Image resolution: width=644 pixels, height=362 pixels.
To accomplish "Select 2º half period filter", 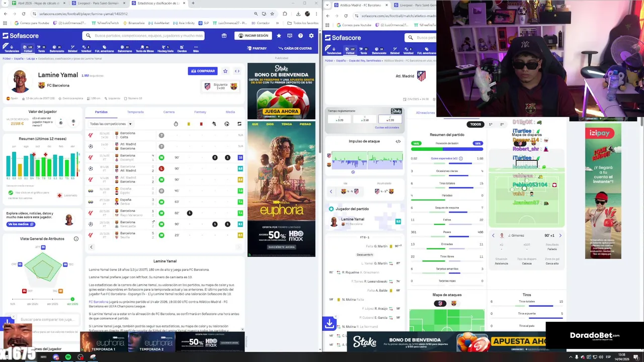I will (502, 124).
